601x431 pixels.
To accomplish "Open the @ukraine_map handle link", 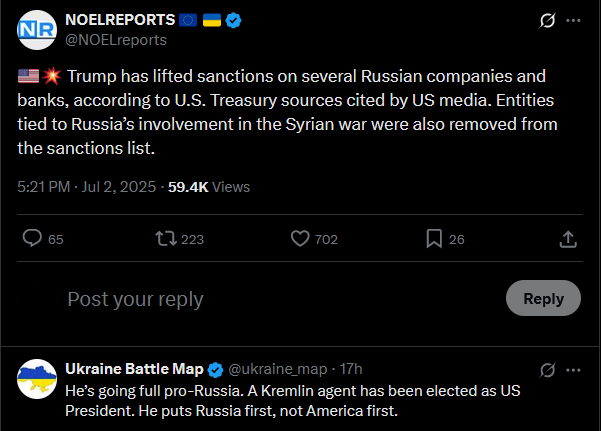I will pos(278,369).
